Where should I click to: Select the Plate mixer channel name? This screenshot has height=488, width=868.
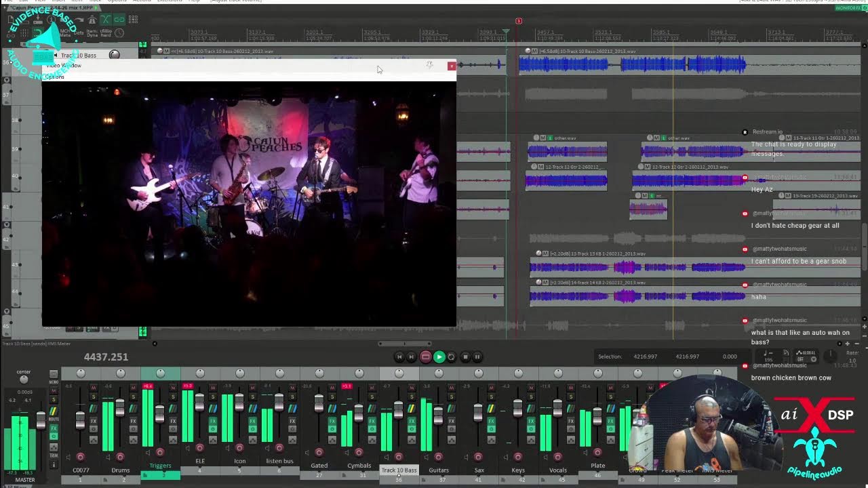pyautogui.click(x=597, y=466)
